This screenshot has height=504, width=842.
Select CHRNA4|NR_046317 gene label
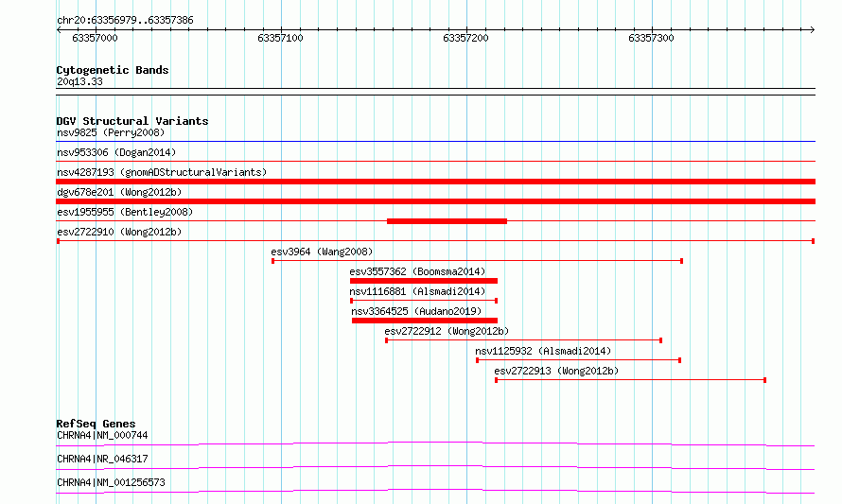click(102, 459)
